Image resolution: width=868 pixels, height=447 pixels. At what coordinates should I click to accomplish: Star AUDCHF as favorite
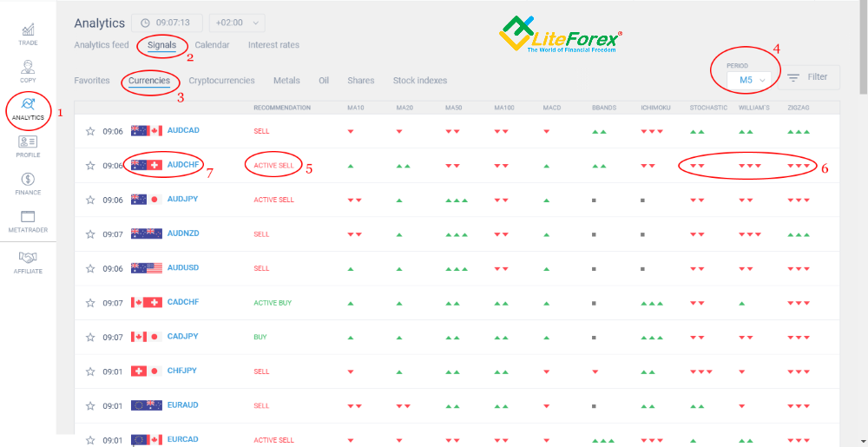90,166
